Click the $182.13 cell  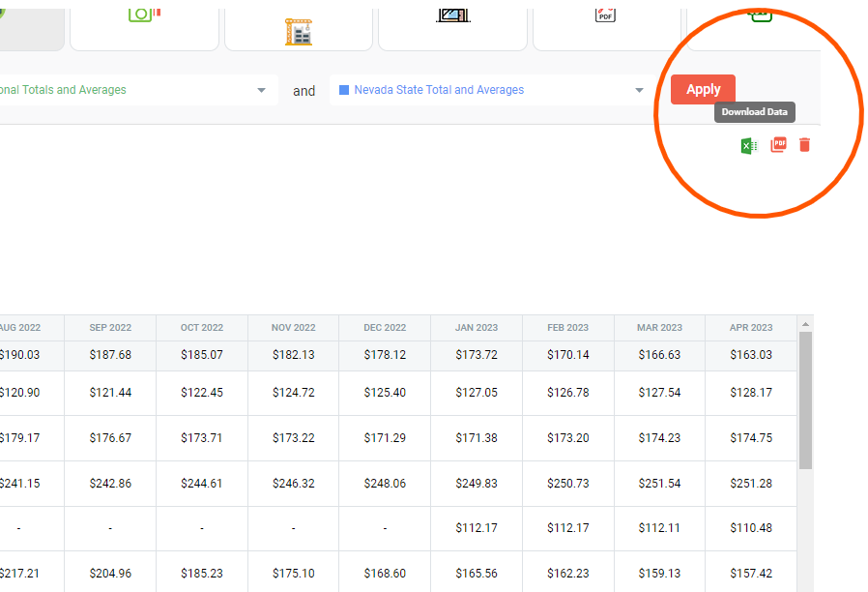point(294,355)
